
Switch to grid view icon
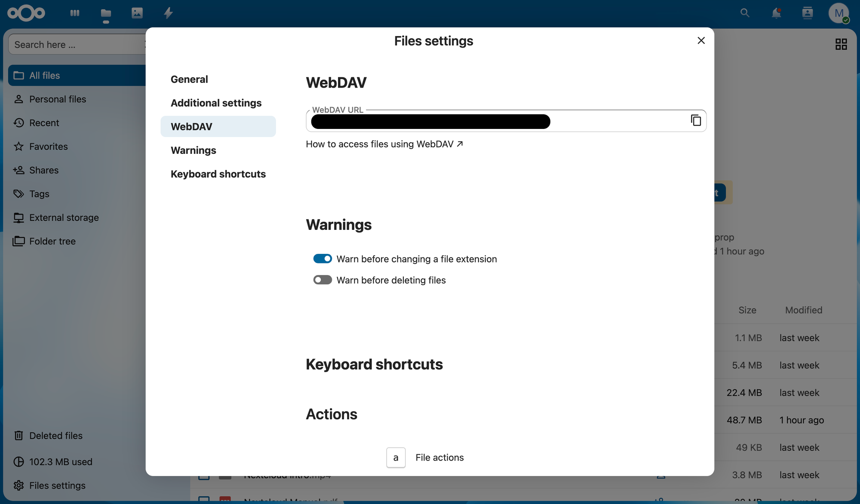pyautogui.click(x=841, y=44)
